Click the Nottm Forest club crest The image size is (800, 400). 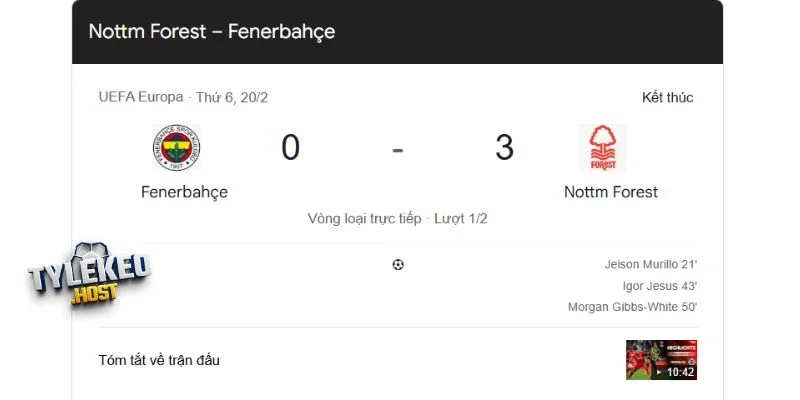603,148
